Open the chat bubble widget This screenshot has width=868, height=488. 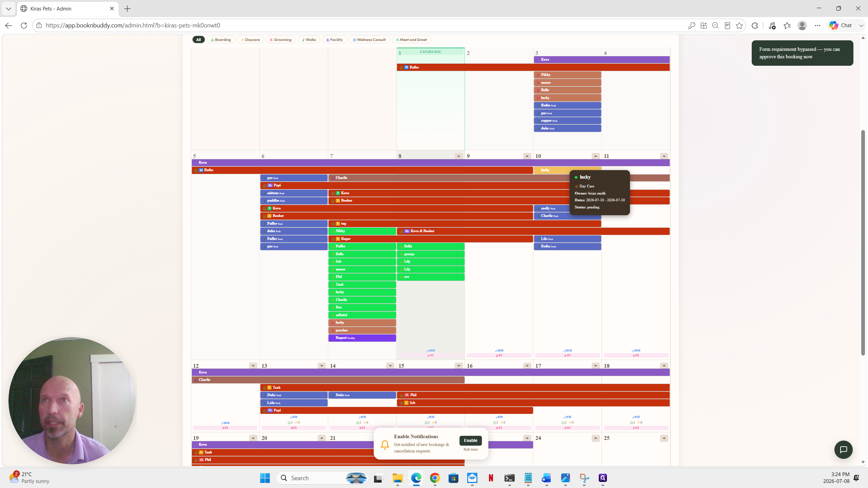pyautogui.click(x=843, y=450)
